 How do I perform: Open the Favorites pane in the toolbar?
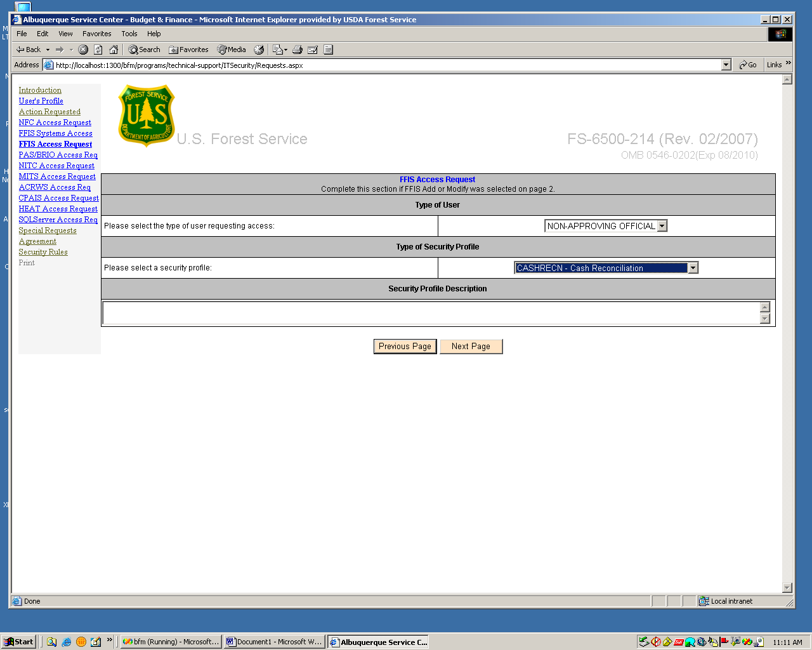(188, 50)
